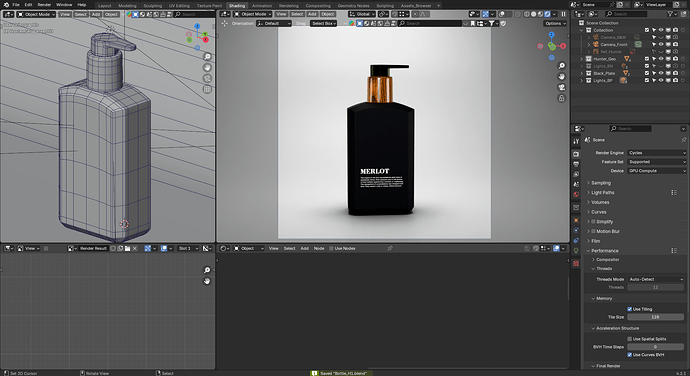
Task: Hide Black_Plate collection with eye icon
Action: click(x=661, y=73)
